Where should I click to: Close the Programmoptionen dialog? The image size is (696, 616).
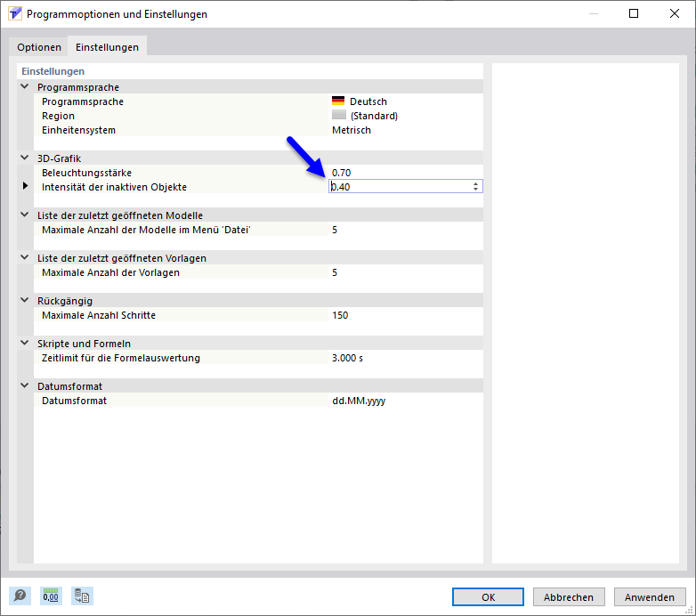point(675,13)
